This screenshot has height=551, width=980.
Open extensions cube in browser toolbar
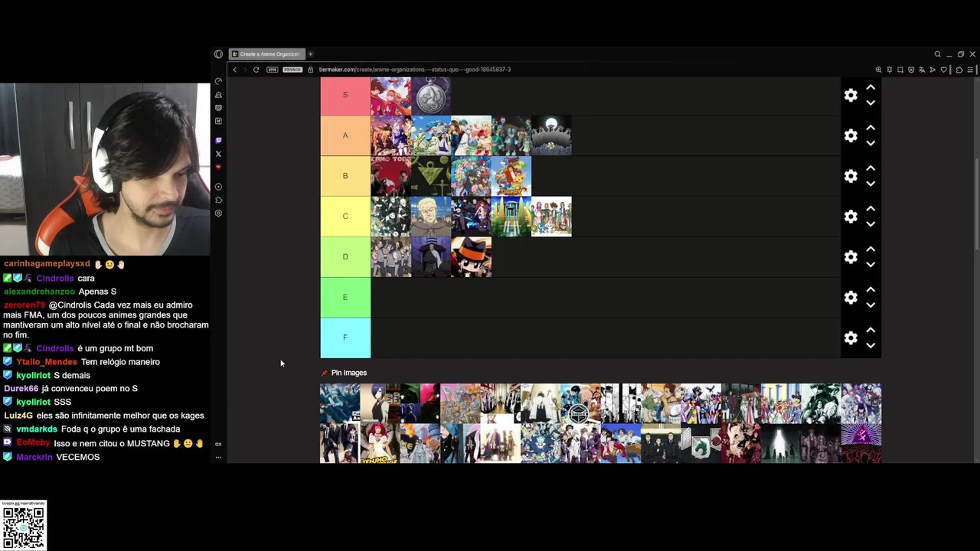[959, 70]
